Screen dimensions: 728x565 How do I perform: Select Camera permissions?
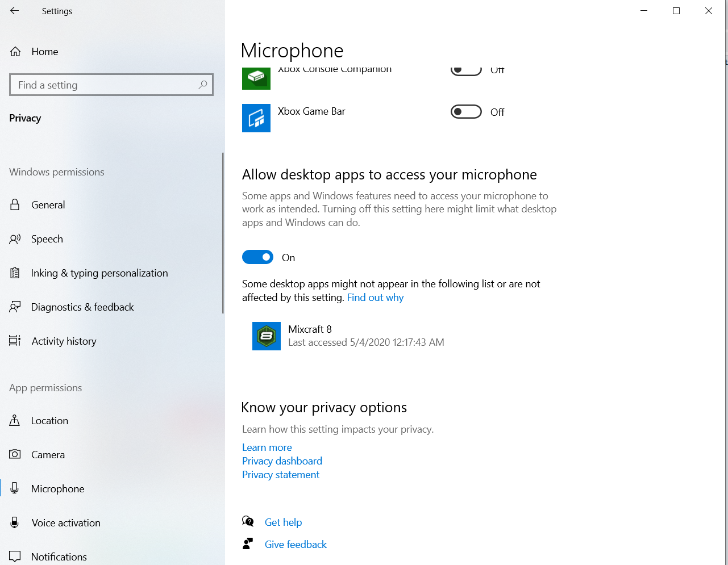[x=48, y=455]
